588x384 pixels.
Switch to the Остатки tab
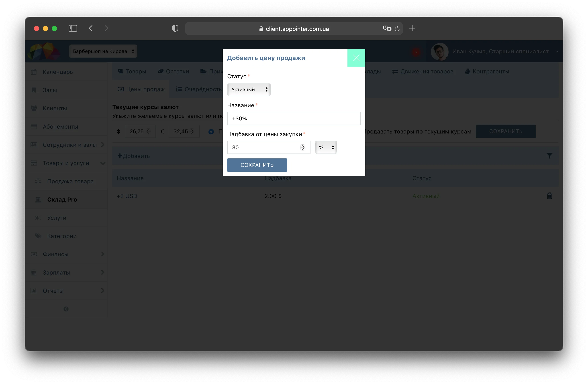tap(173, 71)
